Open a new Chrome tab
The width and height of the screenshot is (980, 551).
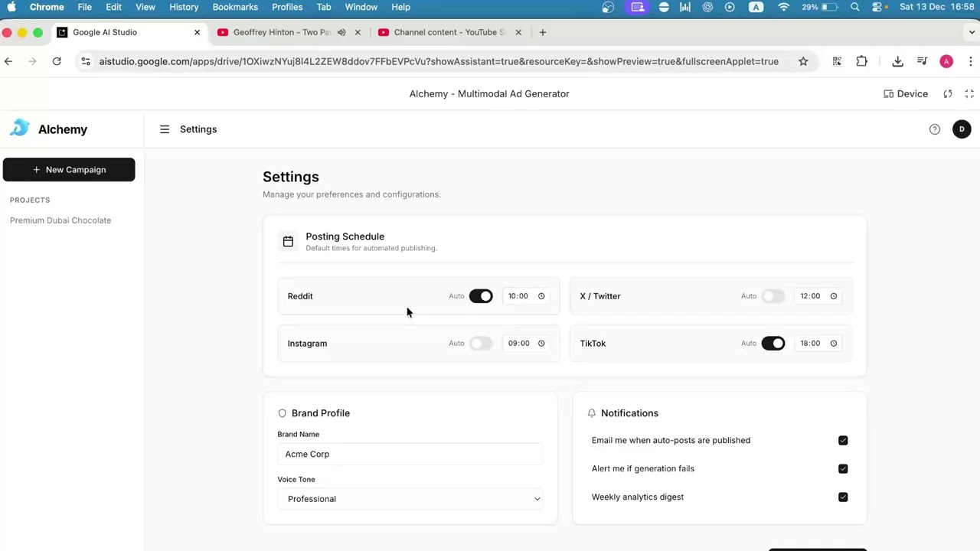tap(543, 32)
